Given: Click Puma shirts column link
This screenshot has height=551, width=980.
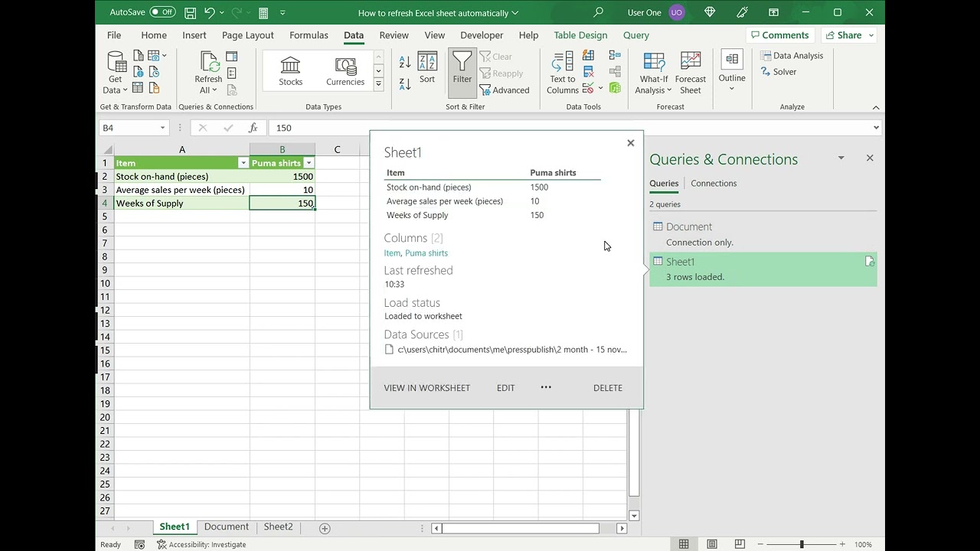Looking at the screenshot, I should 426,253.
